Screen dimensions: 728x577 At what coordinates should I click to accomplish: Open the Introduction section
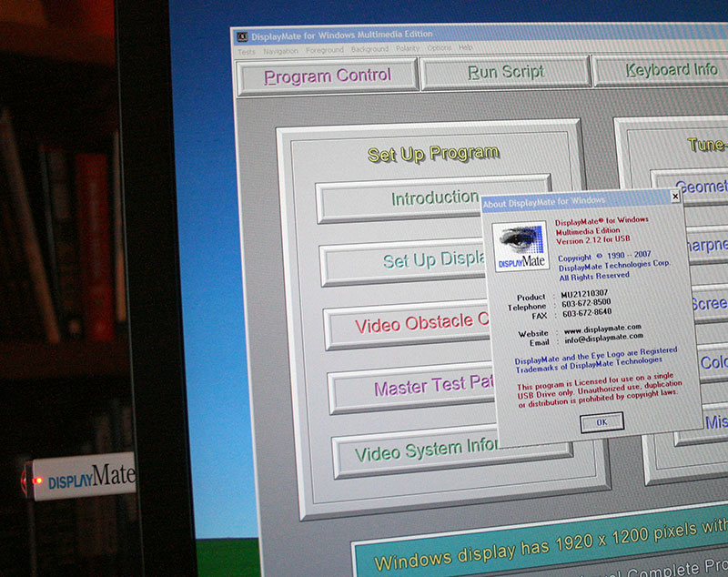pos(399,199)
